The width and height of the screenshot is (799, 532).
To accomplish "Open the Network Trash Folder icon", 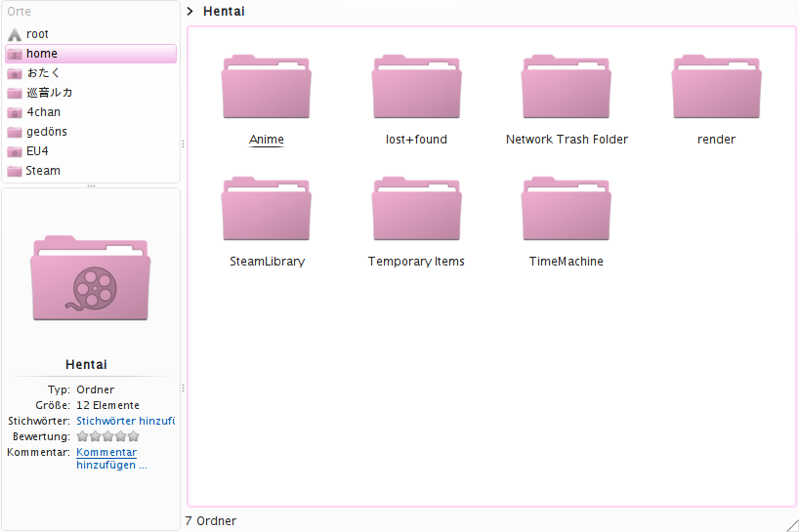I will tap(567, 87).
